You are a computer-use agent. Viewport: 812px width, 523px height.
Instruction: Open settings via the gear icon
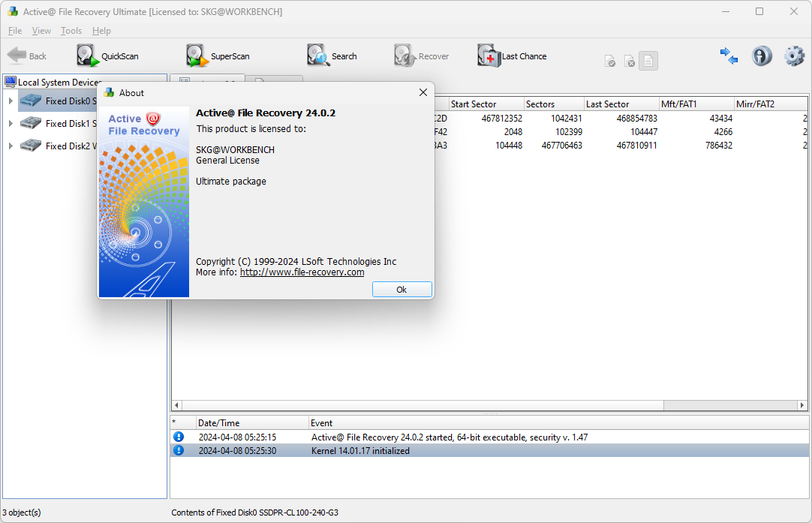[795, 56]
